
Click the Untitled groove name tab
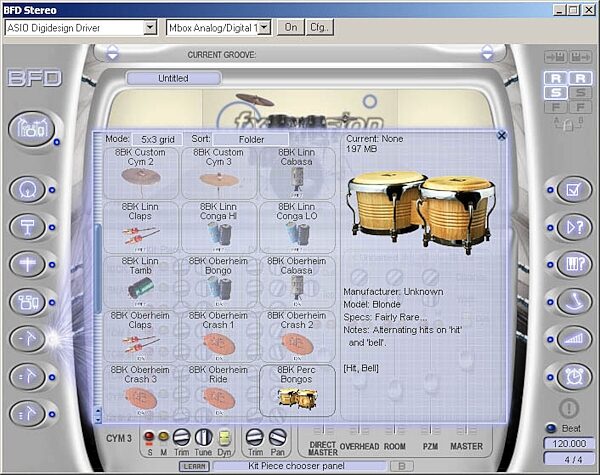[x=174, y=78]
